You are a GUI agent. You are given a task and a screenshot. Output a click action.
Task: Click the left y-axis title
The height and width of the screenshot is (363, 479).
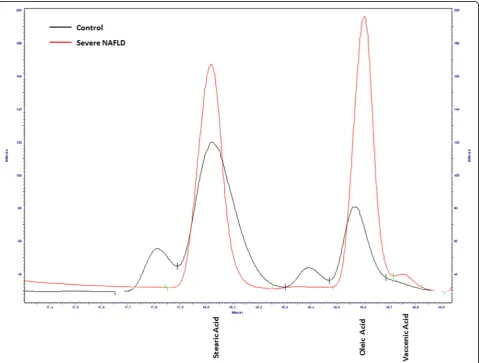[7, 155]
